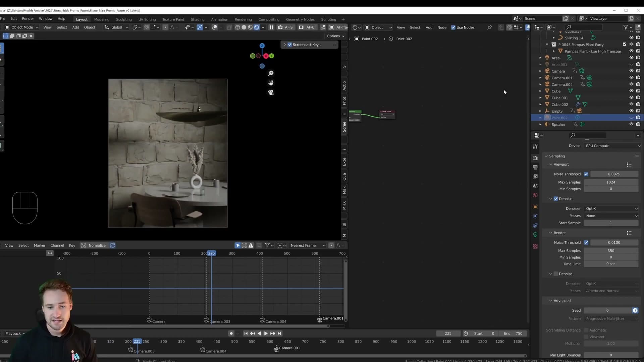
Task: Click the outliner filter funnel icon
Action: click(x=626, y=27)
